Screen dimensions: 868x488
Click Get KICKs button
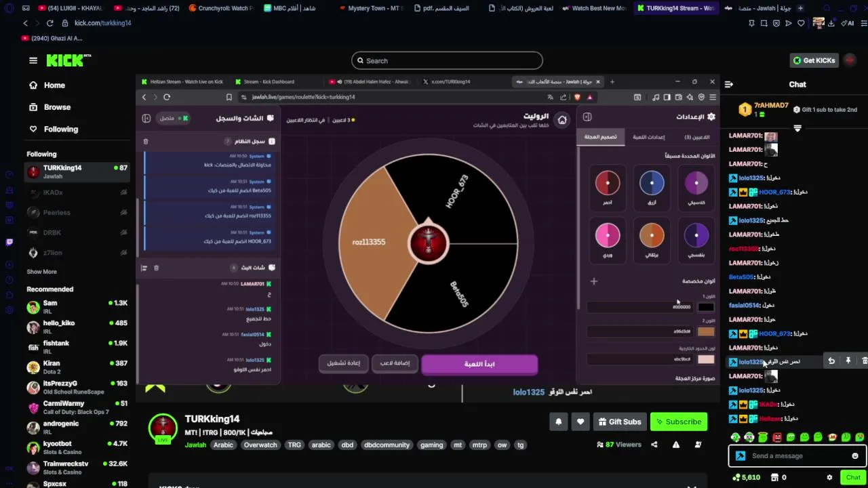[814, 60]
